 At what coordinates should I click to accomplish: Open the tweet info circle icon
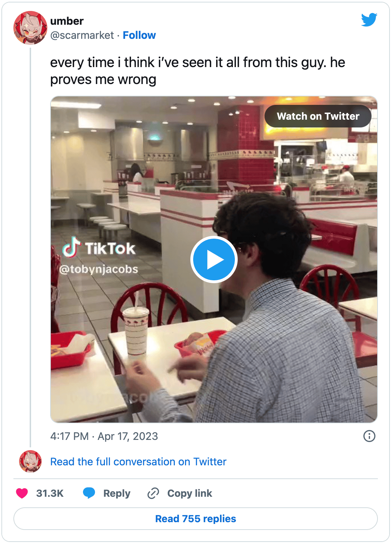click(369, 436)
